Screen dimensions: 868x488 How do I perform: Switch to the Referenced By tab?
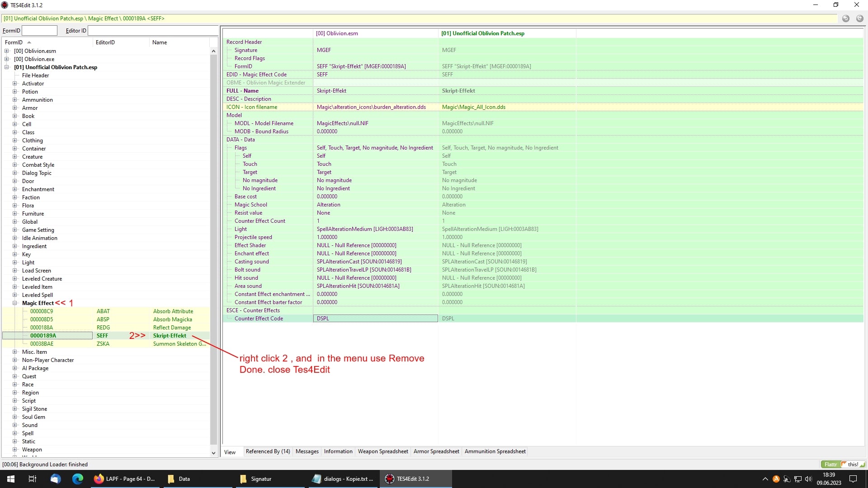pyautogui.click(x=268, y=451)
